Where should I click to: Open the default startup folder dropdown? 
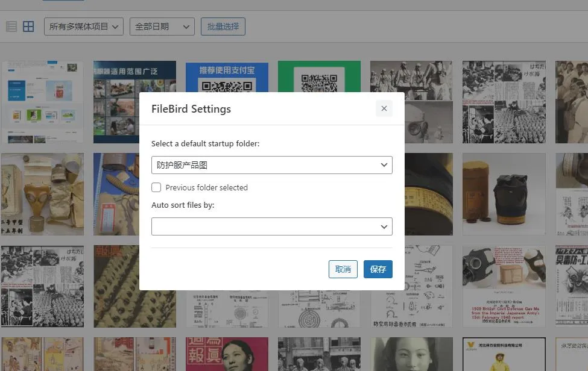[272, 165]
